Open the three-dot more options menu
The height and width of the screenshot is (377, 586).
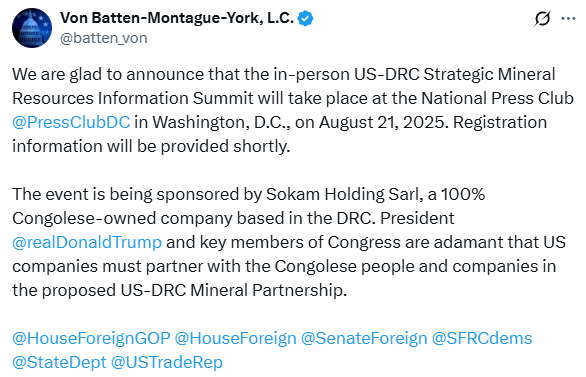pyautogui.click(x=568, y=18)
